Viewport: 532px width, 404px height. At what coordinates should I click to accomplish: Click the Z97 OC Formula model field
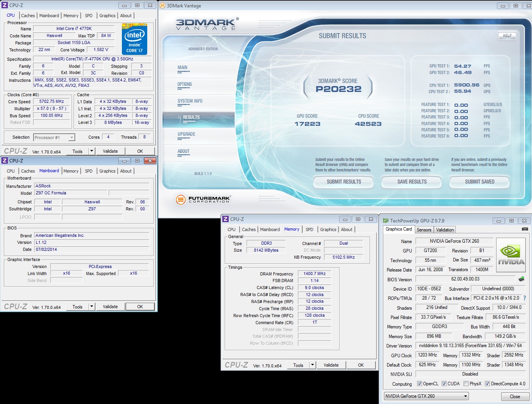(x=71, y=193)
